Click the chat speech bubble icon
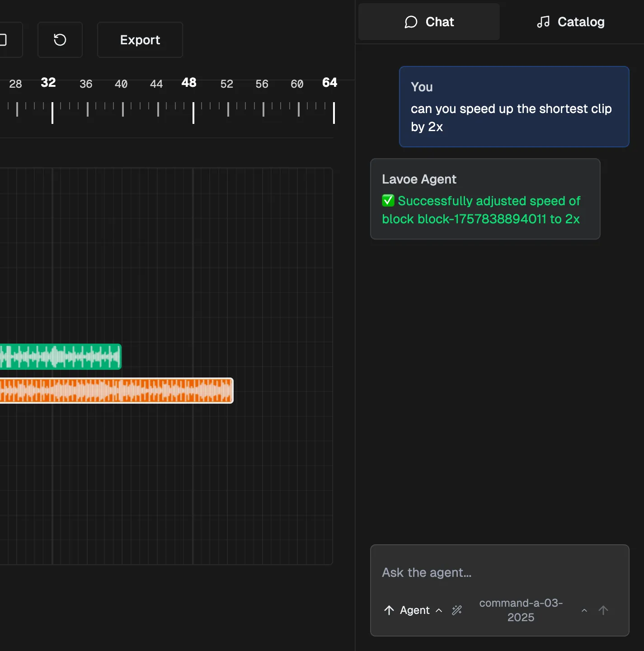 (x=412, y=21)
